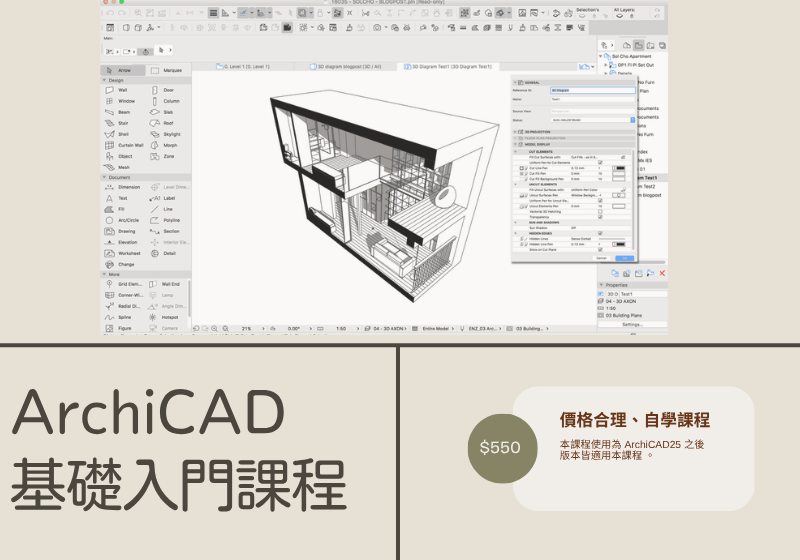
Task: Select the Arrow tool in the toolbox
Action: pos(122,70)
